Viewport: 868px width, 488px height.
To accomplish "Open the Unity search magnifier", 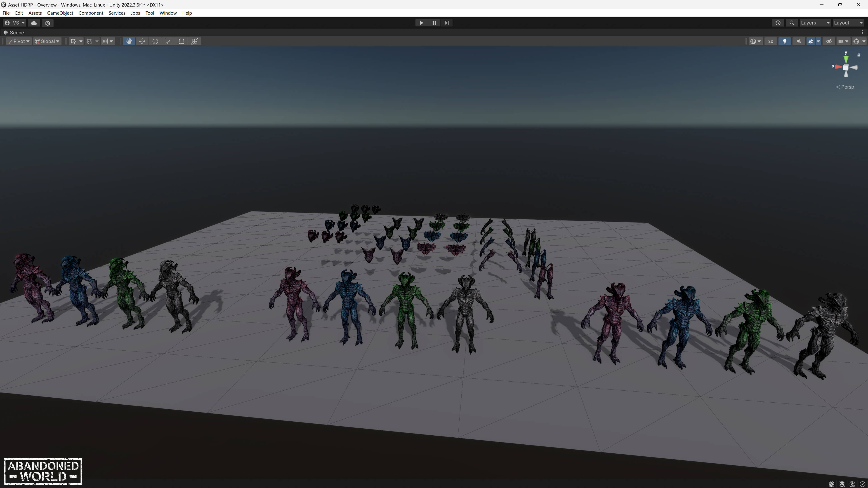I will coord(792,23).
